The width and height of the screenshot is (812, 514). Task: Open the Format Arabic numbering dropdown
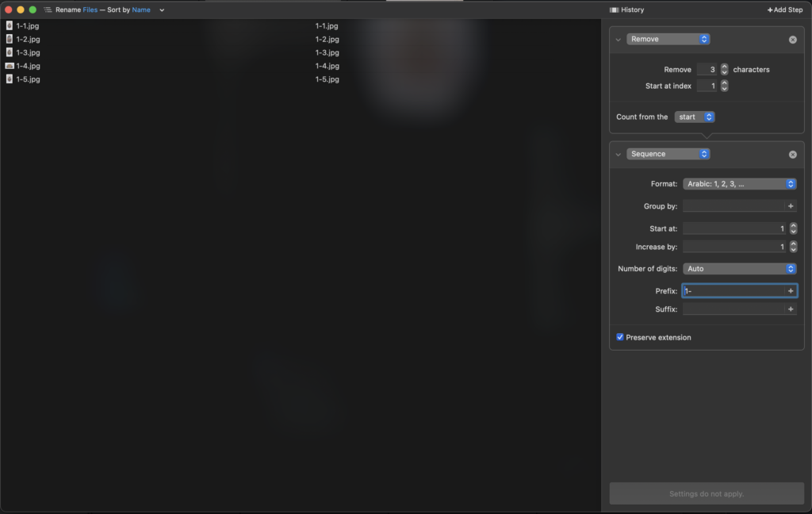tap(739, 184)
